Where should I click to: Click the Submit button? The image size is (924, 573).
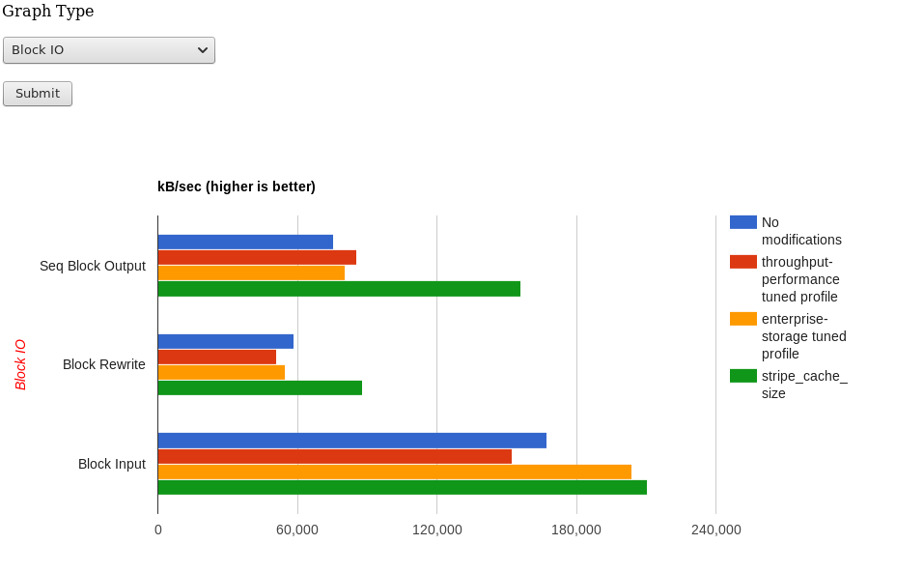pyautogui.click(x=38, y=94)
